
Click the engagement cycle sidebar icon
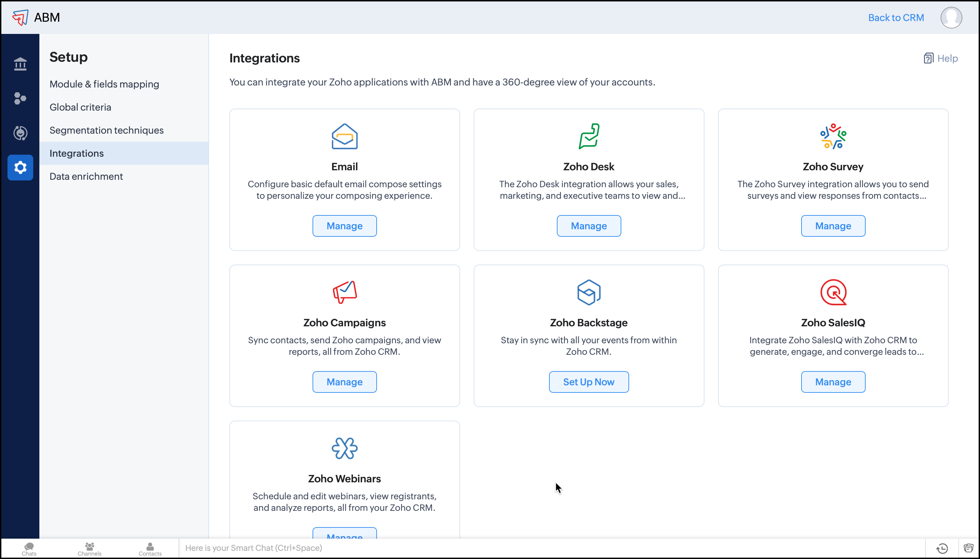point(20,133)
